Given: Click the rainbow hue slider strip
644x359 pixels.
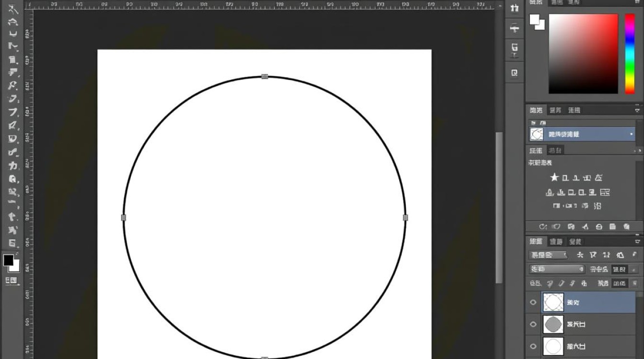Looking at the screenshot, I should tap(630, 54).
